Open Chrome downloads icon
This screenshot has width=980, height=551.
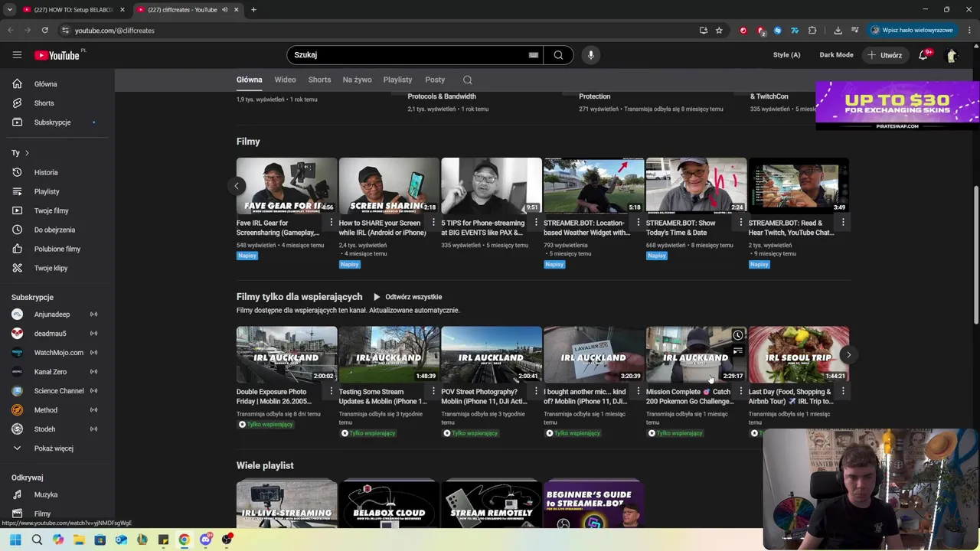tap(838, 31)
